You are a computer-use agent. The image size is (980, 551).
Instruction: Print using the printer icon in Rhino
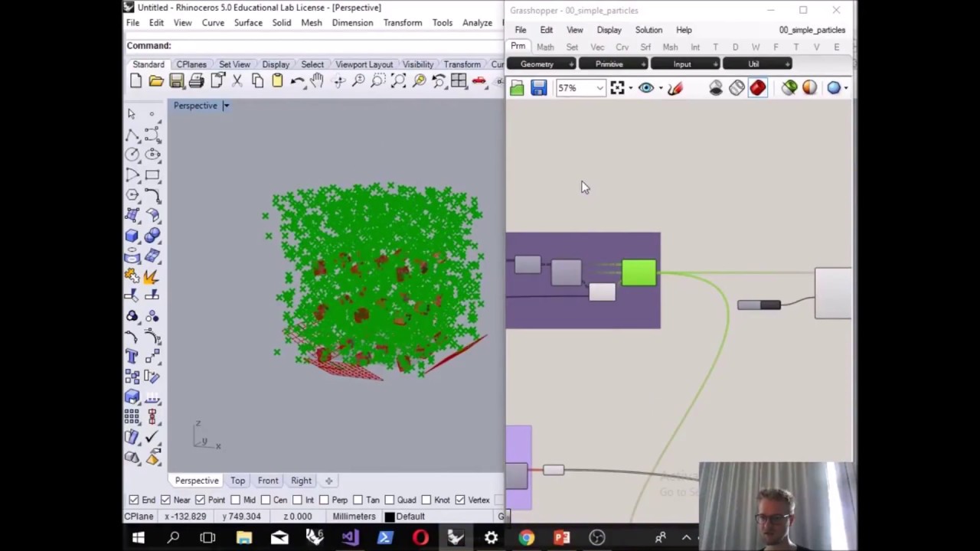(x=197, y=81)
